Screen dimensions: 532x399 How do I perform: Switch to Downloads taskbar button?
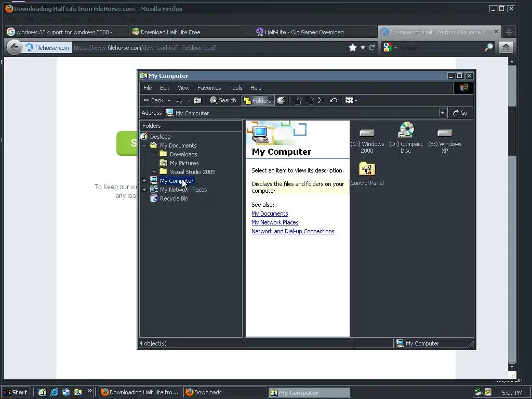(x=224, y=392)
